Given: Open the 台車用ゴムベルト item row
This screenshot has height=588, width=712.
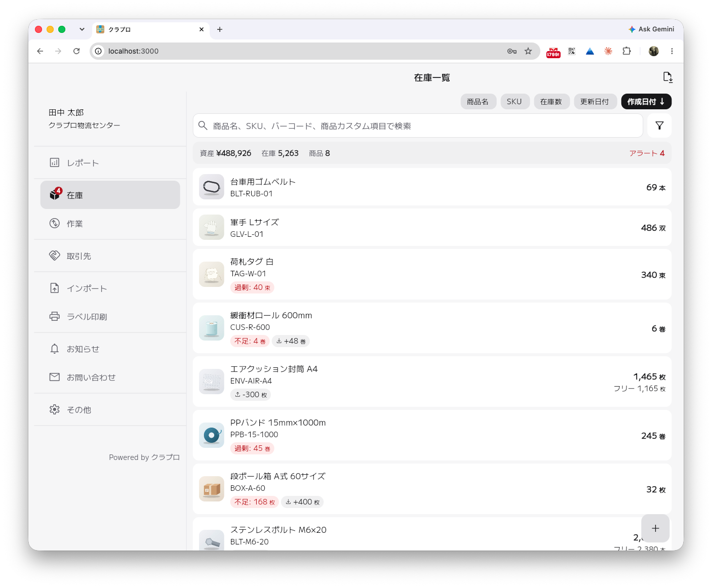Looking at the screenshot, I should [x=432, y=187].
